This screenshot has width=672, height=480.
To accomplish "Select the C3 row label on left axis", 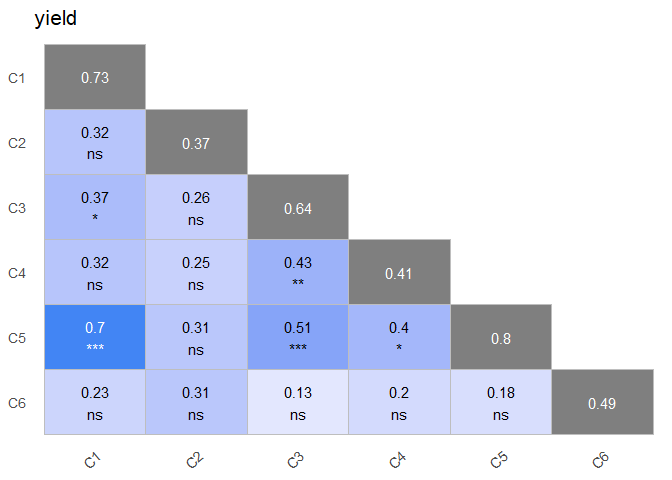I will 16,208.
